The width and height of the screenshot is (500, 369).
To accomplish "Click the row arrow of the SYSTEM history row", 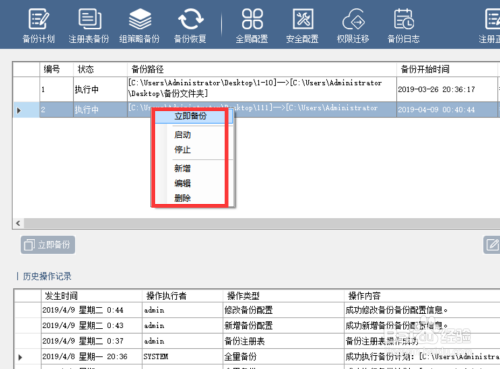I will coord(20,357).
